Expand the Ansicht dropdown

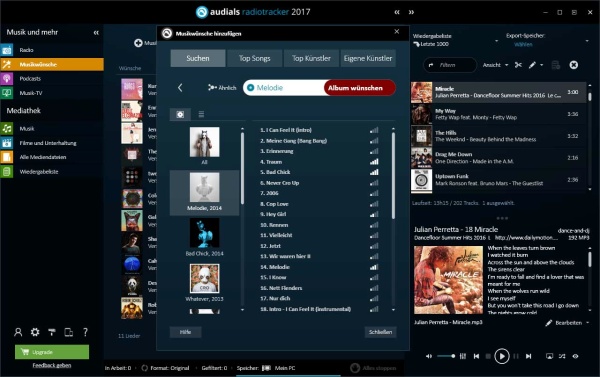(496, 65)
